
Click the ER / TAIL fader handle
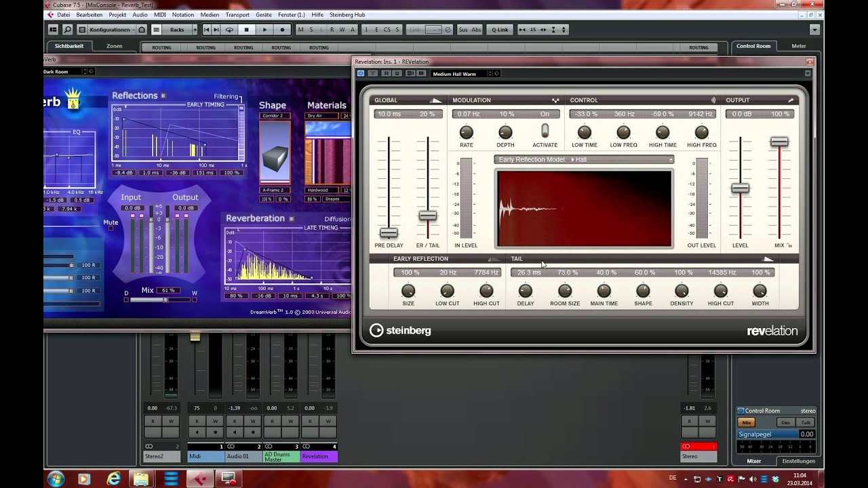point(427,216)
